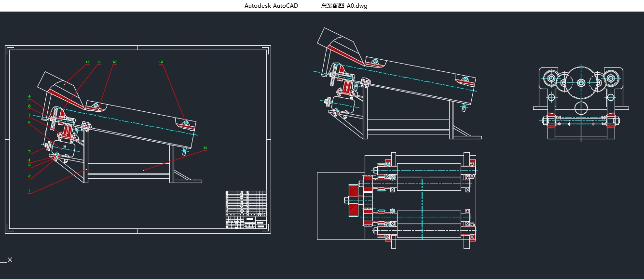Select part callout number 1
644x279 pixels.
pos(29,191)
